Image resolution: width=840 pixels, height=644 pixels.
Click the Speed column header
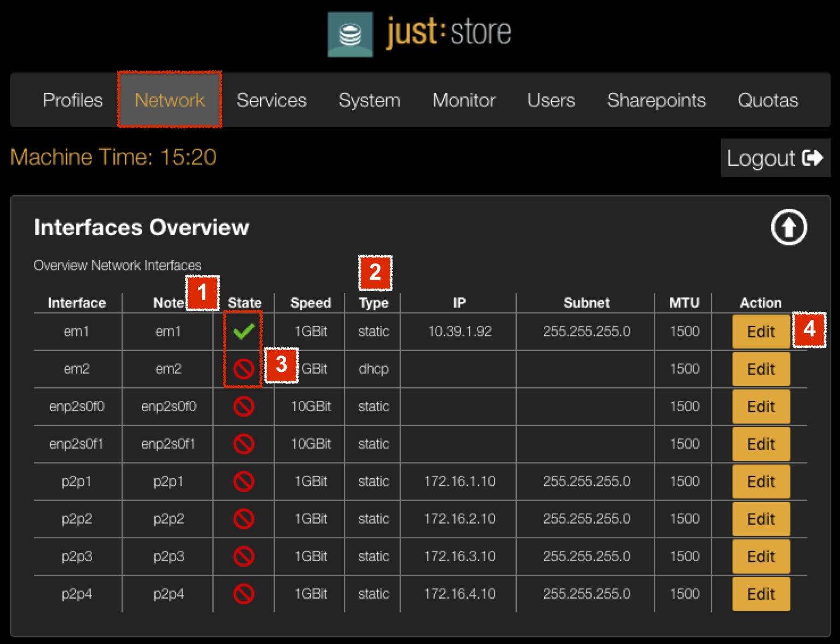[x=310, y=303]
